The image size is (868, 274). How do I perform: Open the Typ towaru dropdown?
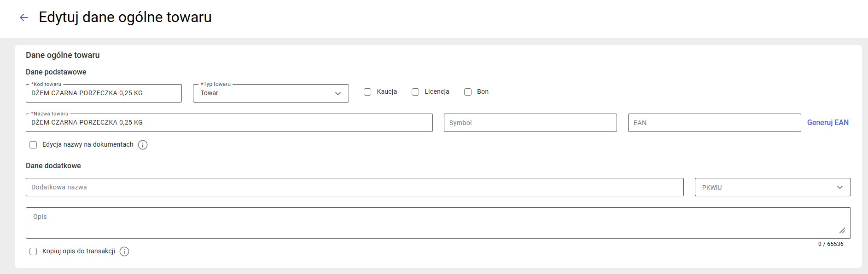(270, 93)
